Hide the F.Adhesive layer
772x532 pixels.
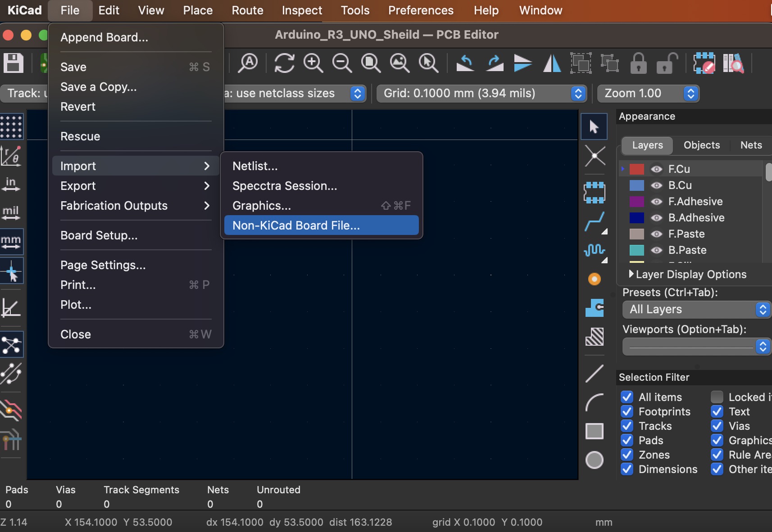point(657,202)
